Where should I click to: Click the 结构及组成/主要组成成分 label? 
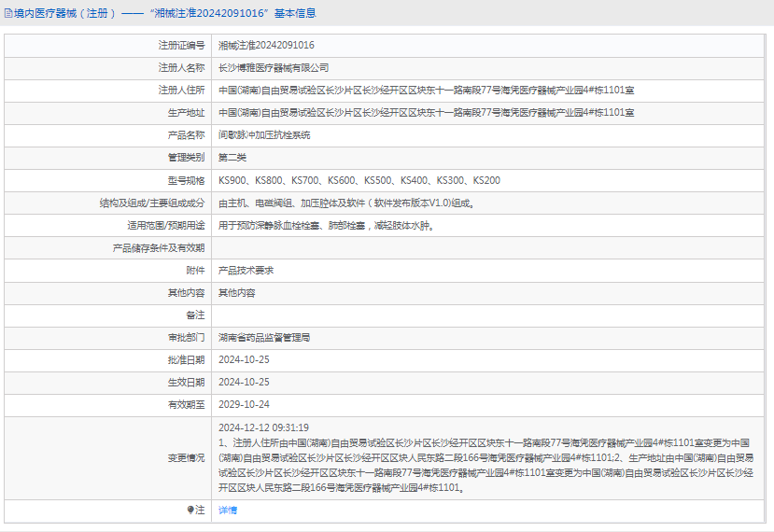coord(152,203)
